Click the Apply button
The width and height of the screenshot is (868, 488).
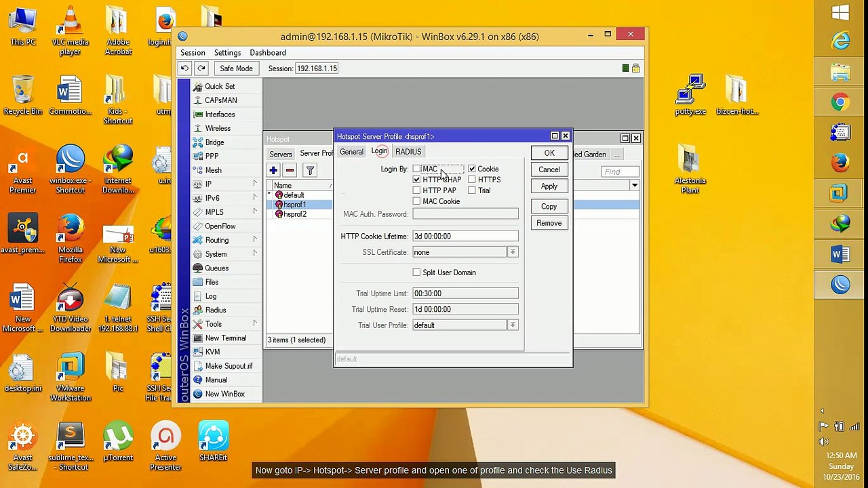click(x=549, y=186)
